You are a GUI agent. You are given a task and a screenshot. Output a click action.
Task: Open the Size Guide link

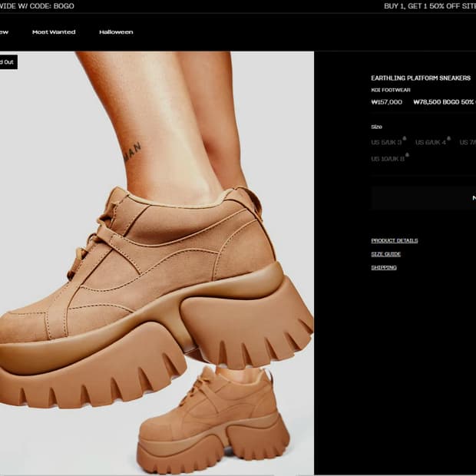click(386, 254)
